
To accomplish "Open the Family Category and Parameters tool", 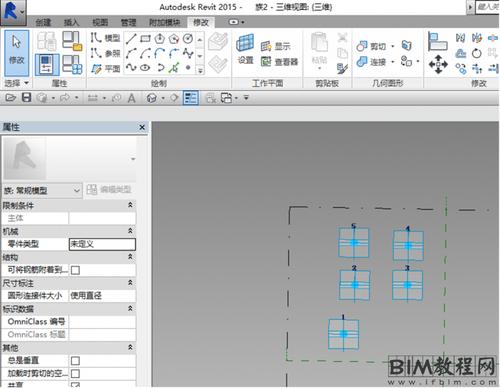I will (71, 41).
